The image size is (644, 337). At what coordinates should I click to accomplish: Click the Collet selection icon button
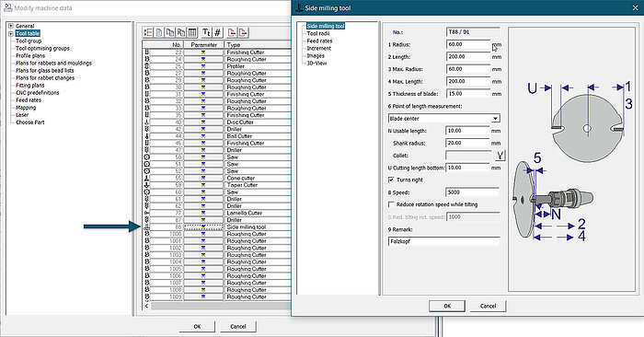tap(500, 156)
